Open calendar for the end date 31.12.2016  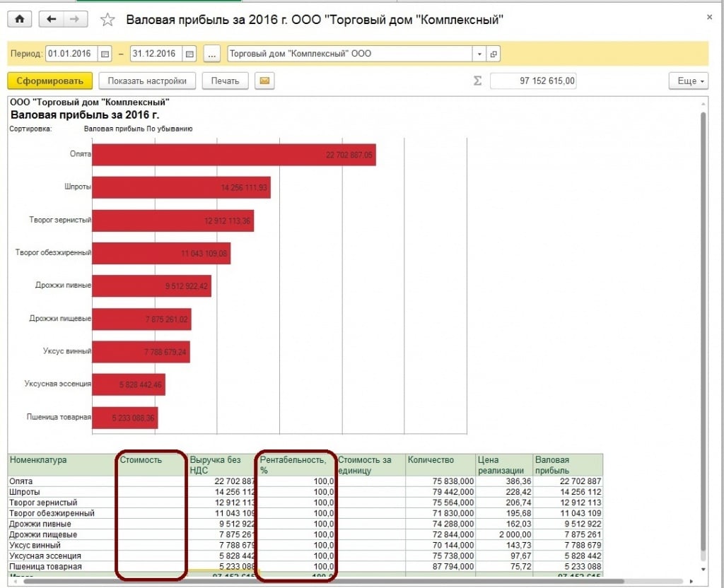click(189, 54)
